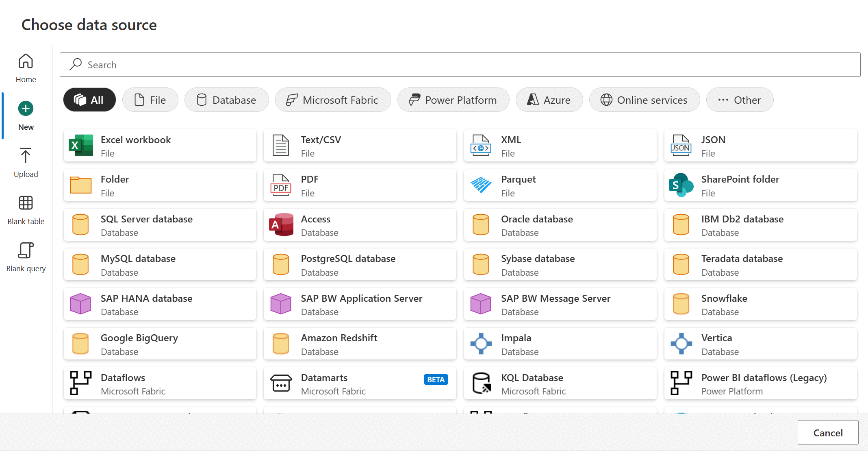
Task: Click the Access database icon
Action: [x=280, y=224]
